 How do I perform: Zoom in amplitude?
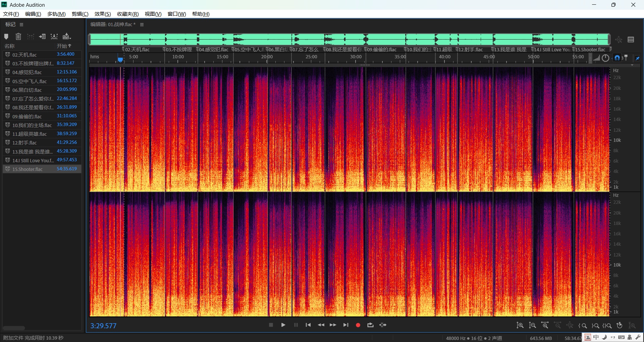coord(520,325)
